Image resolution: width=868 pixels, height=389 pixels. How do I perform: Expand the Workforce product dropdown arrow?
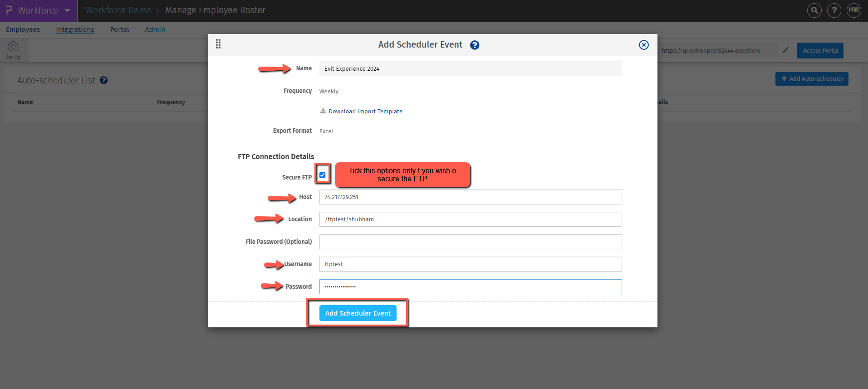pos(67,10)
